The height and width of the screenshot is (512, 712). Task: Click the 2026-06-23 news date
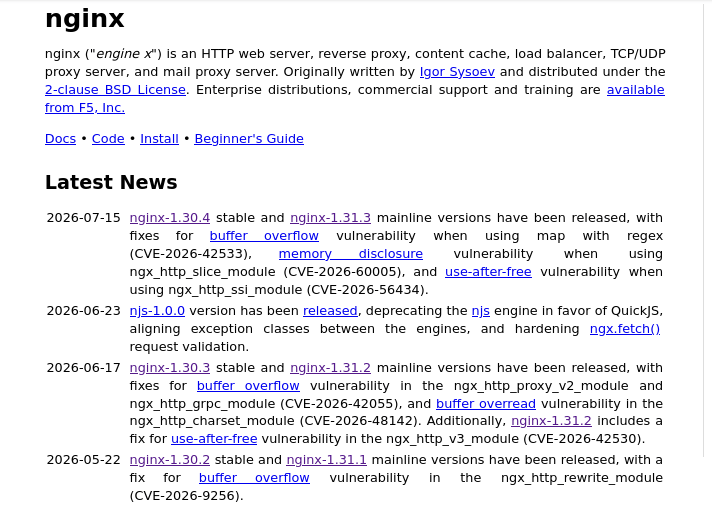coord(84,311)
